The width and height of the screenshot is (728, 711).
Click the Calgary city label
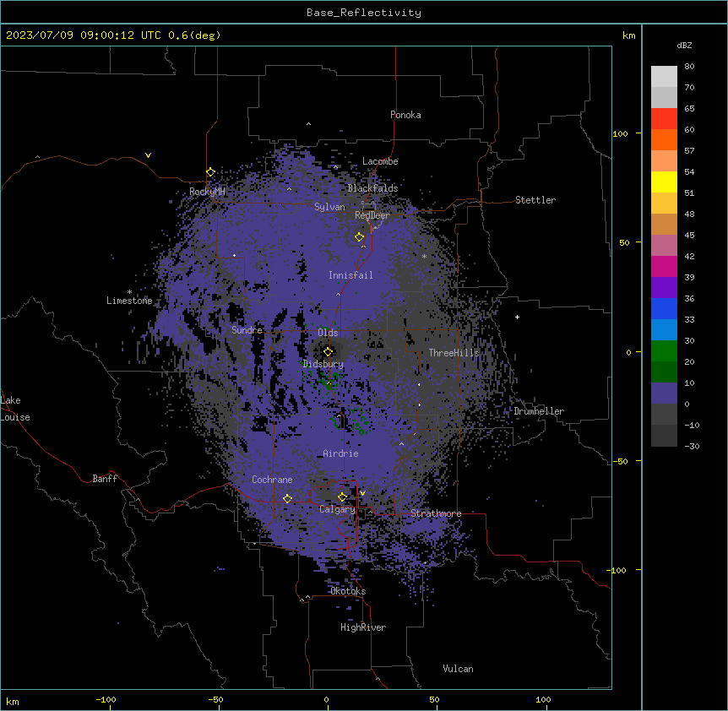coord(337,509)
